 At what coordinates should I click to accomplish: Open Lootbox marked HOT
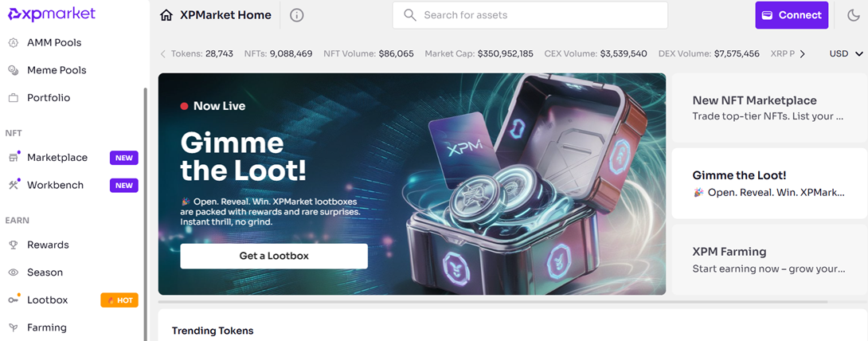(72, 300)
